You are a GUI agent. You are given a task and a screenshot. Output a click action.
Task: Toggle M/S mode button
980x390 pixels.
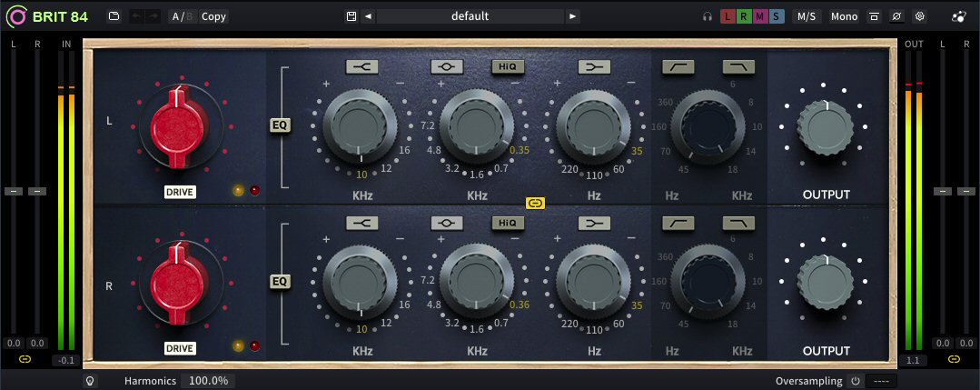click(807, 16)
